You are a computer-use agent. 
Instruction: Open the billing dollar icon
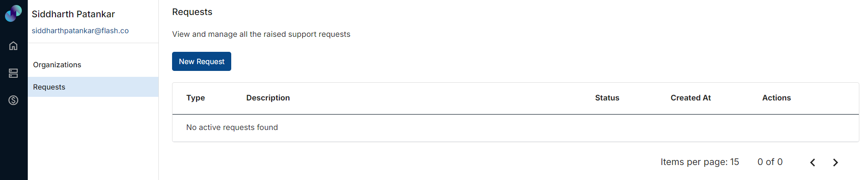point(13,100)
